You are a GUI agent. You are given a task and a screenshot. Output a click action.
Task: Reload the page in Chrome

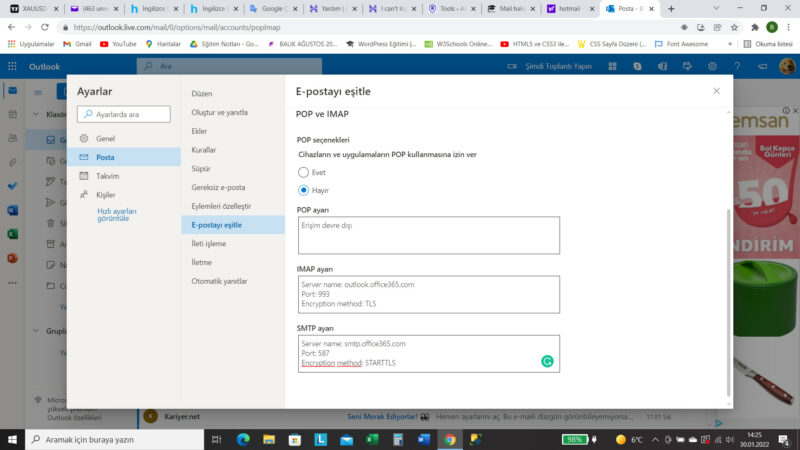pyautogui.click(x=45, y=28)
